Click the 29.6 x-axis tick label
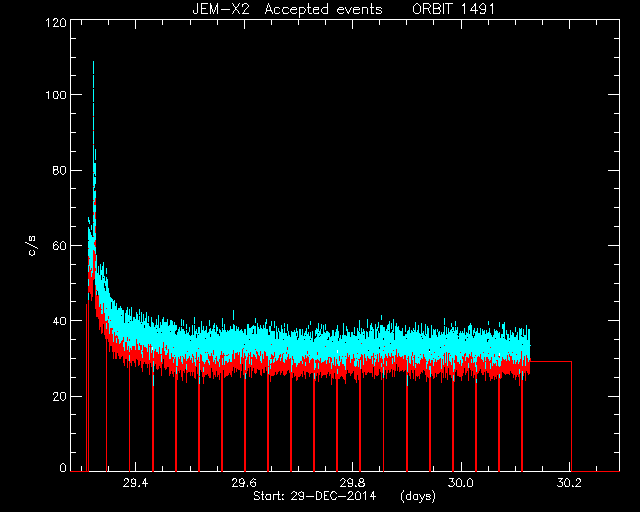The image size is (640, 512). pos(244,483)
